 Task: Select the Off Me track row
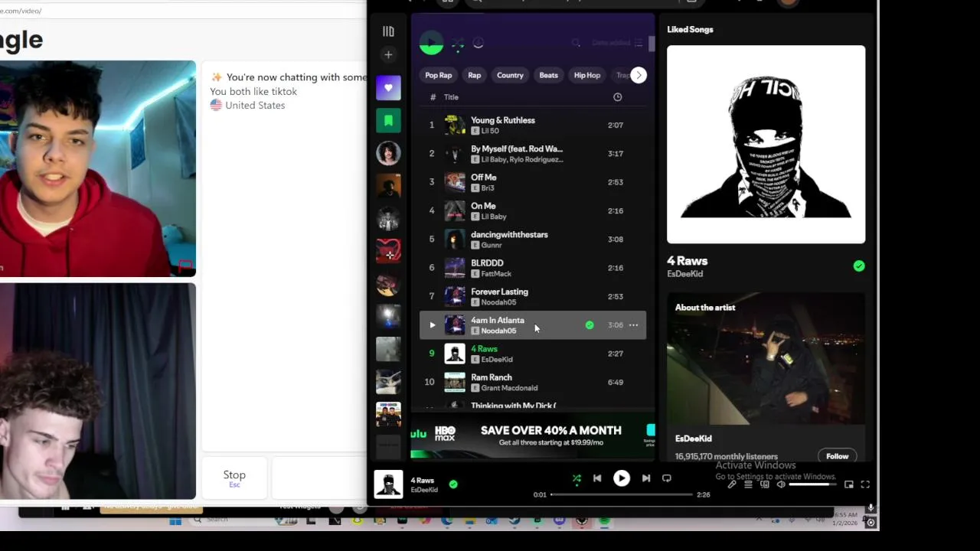533,182
